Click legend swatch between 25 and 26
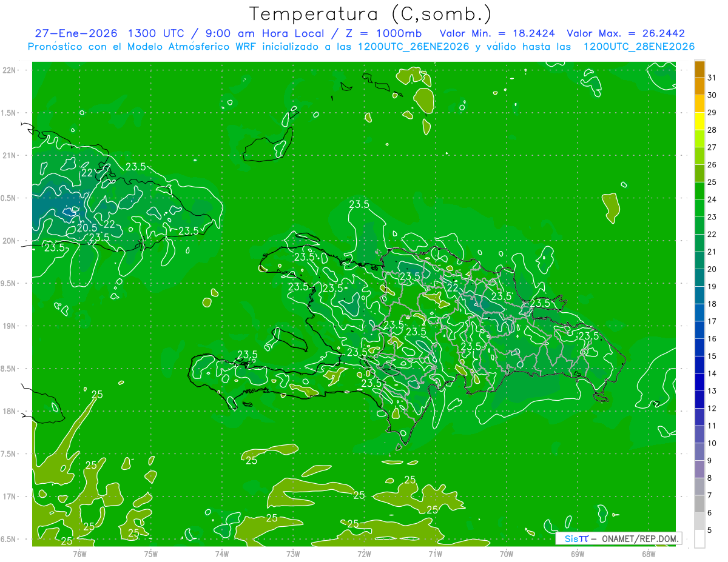 tap(699, 173)
